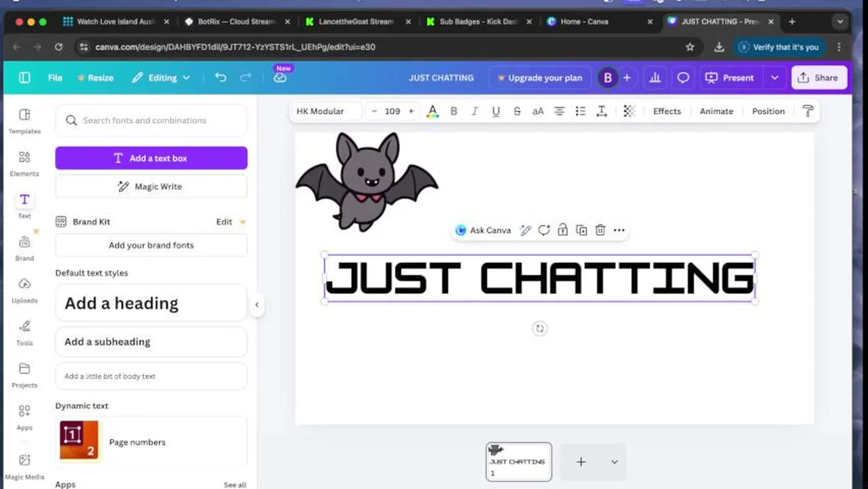Edit the Brand Kit
868x489 pixels.
(x=224, y=221)
